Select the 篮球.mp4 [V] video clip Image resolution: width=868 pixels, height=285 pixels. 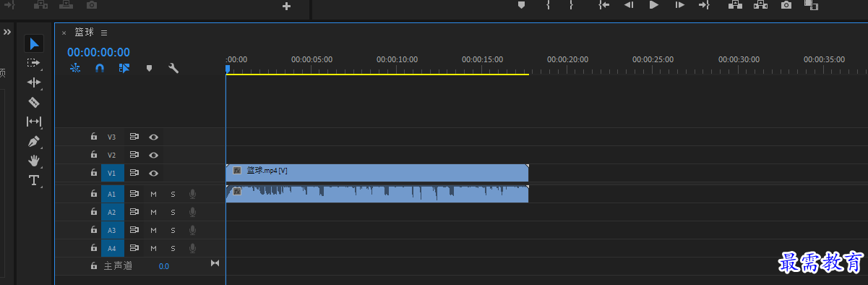[377, 172]
